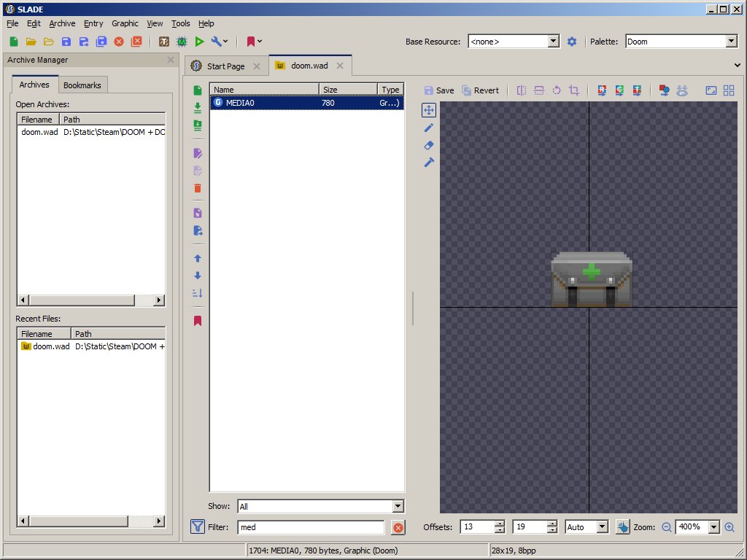The image size is (747, 560).
Task: Clear the filter with the red X button
Action: (x=398, y=527)
